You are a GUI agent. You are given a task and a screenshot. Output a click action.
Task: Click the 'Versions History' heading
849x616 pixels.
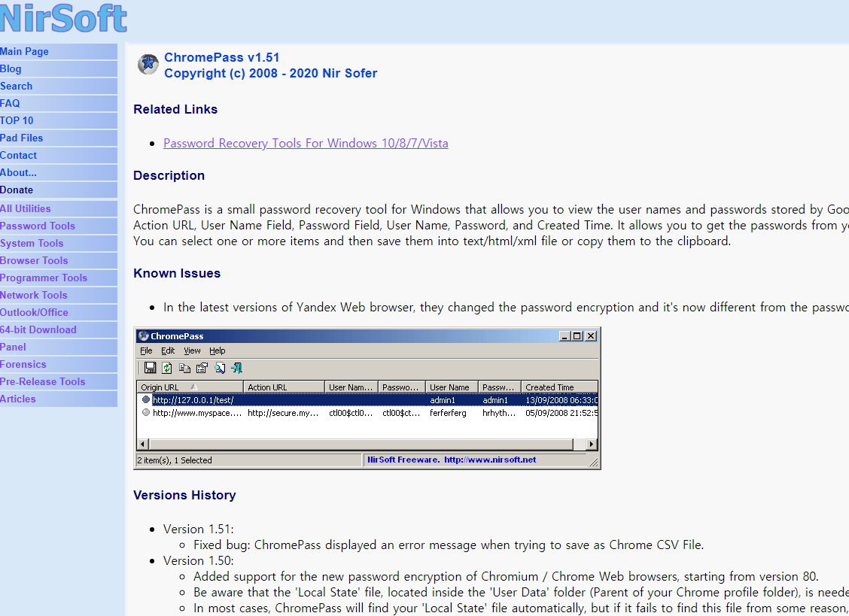184,496
